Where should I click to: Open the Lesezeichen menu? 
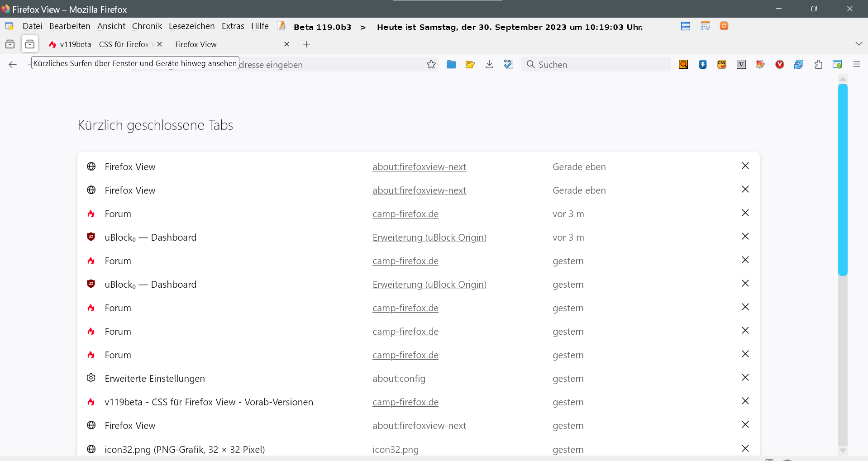tap(192, 26)
